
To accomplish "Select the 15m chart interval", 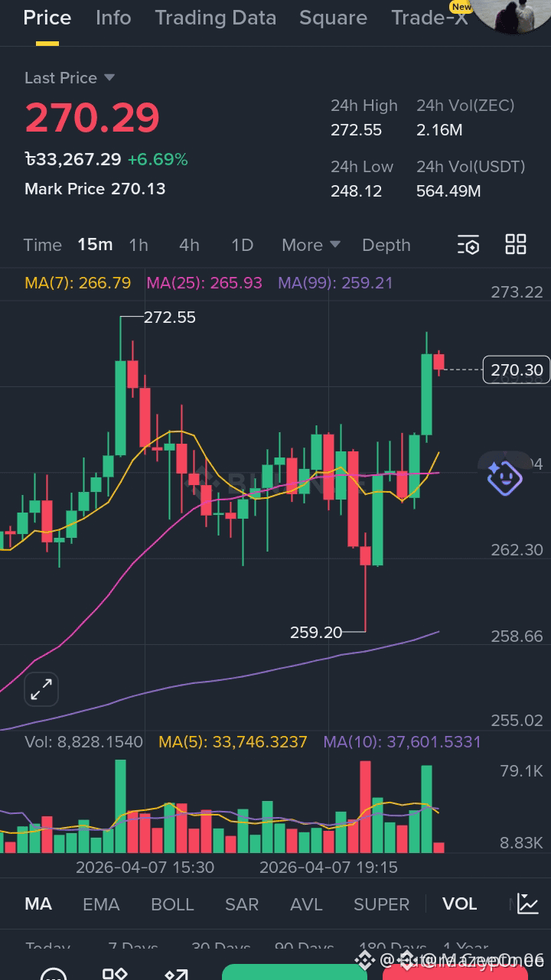I will click(x=95, y=245).
